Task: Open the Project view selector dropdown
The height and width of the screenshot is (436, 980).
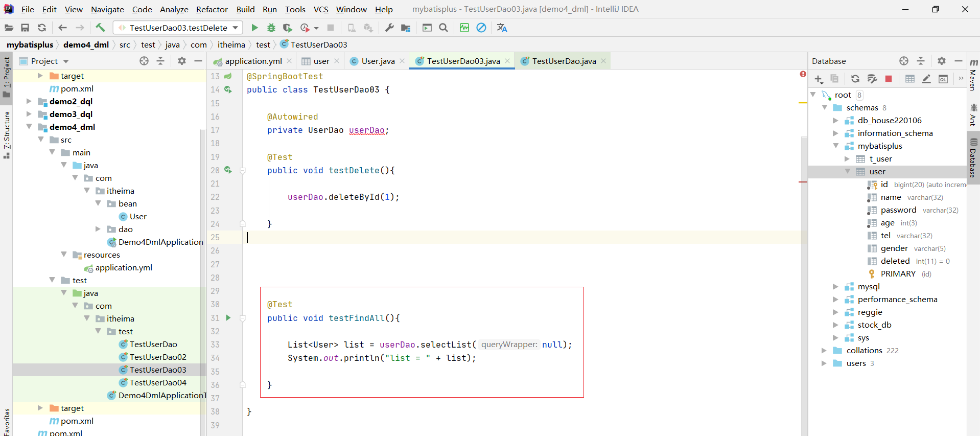Action: click(66, 61)
